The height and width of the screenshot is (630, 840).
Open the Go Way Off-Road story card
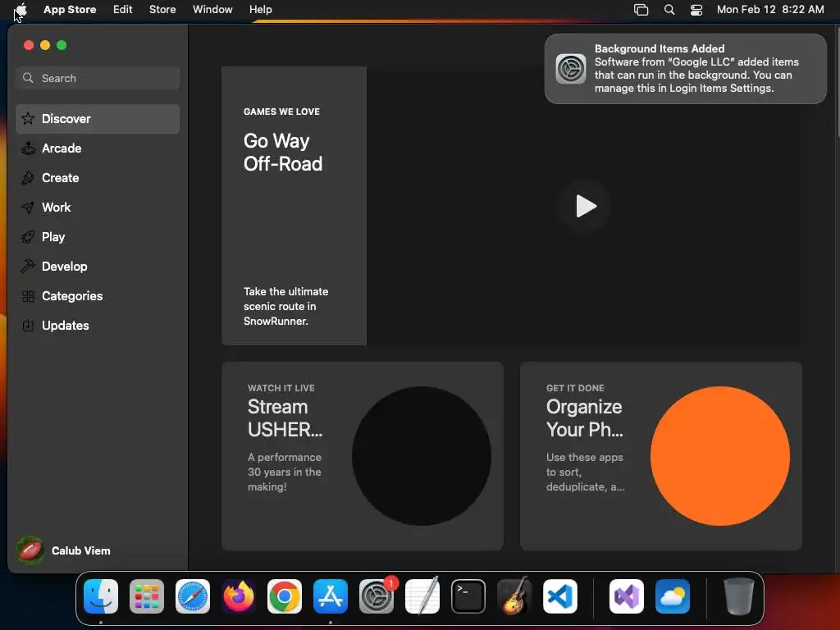click(294, 206)
